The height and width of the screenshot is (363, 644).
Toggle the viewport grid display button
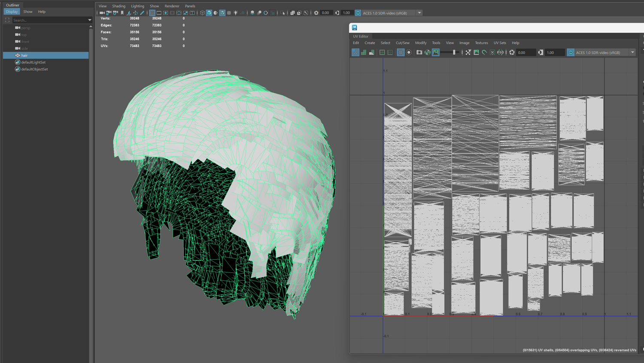pyautogui.click(x=152, y=13)
